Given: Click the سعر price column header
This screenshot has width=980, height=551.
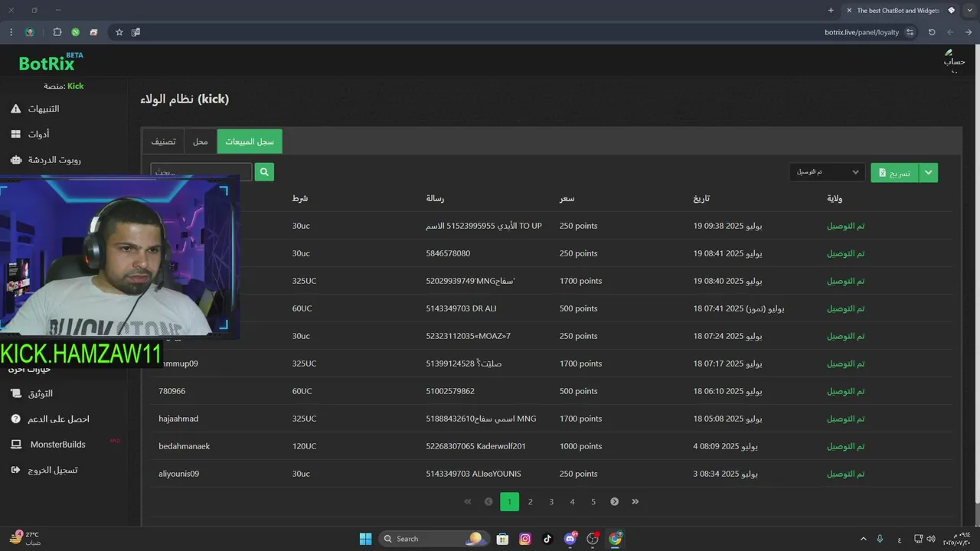Looking at the screenshot, I should coord(567,198).
